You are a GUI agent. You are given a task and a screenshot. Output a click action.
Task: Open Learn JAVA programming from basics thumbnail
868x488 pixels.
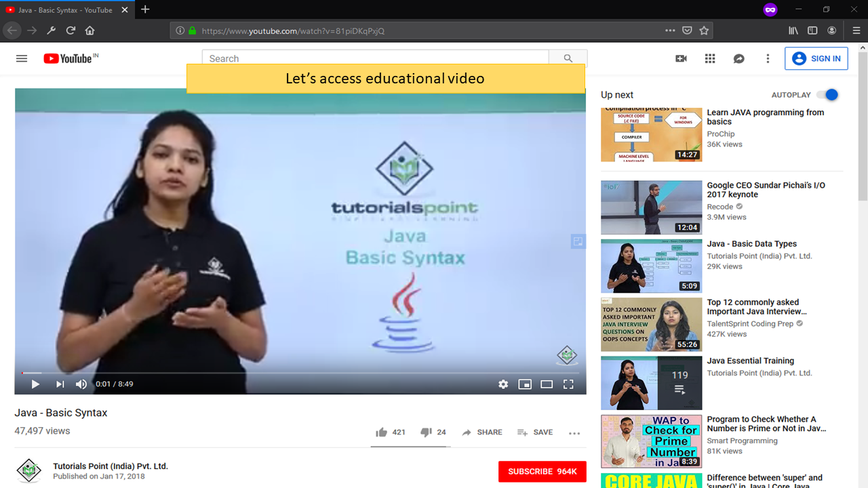tap(651, 134)
